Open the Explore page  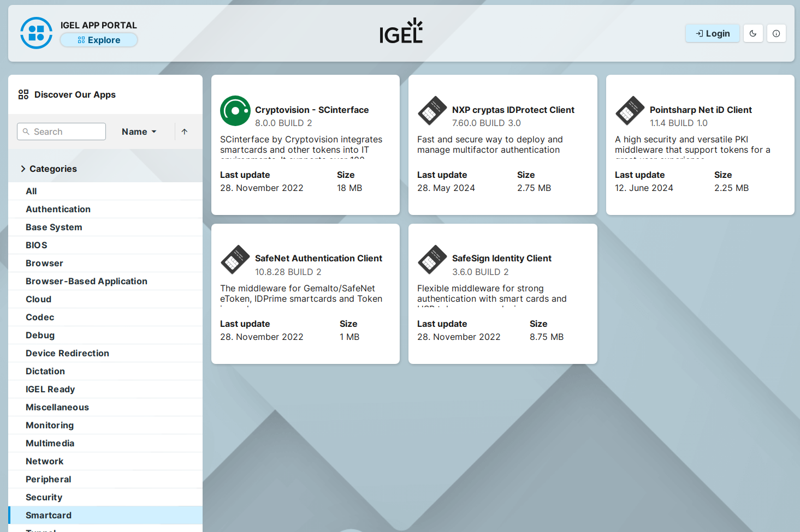[x=99, y=40]
